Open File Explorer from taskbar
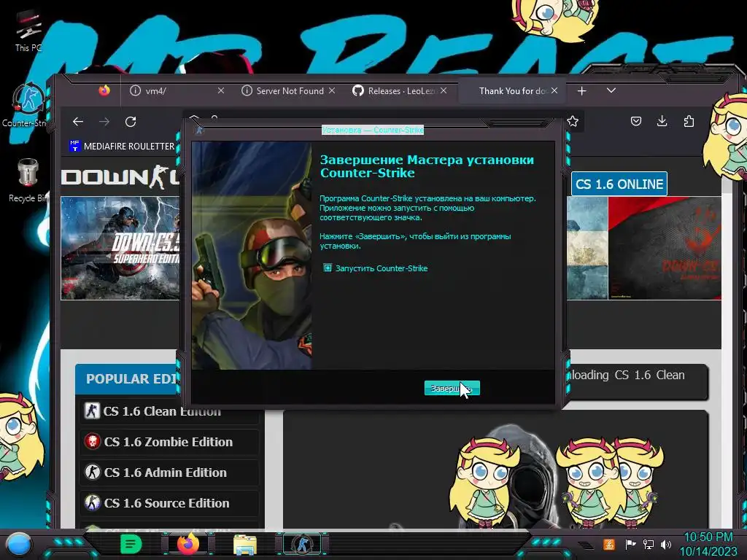Image resolution: width=747 pixels, height=560 pixels. click(x=245, y=545)
